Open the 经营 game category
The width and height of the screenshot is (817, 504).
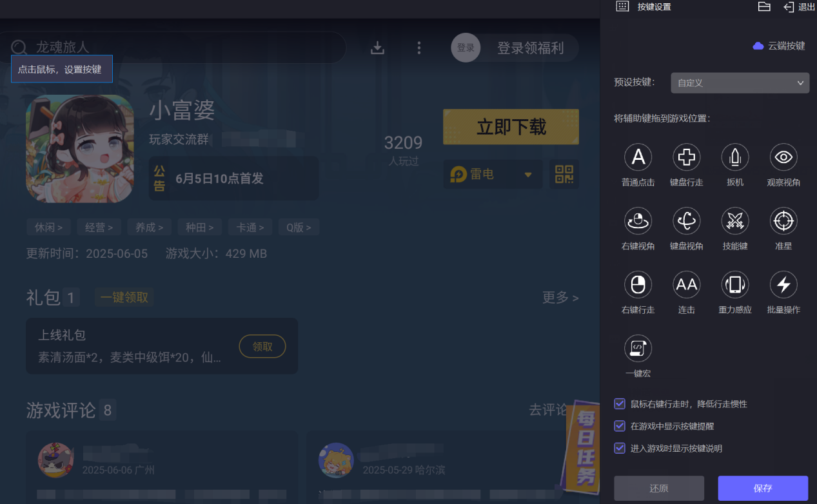99,227
